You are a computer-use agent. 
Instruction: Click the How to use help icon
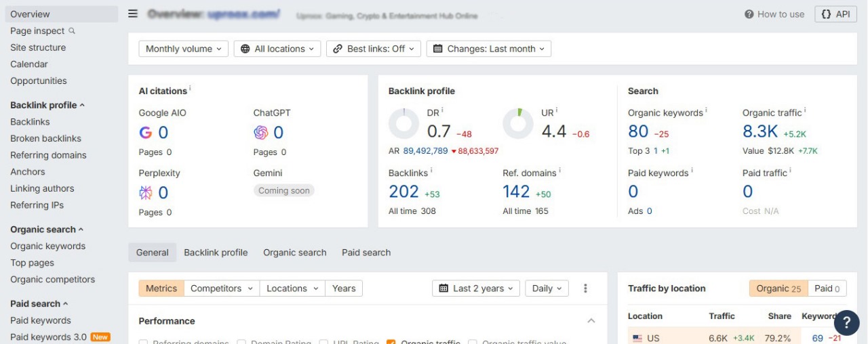tap(749, 14)
